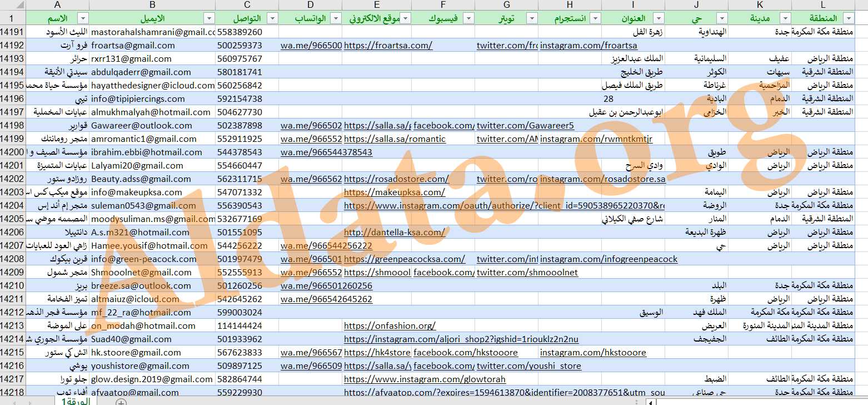
Task: Follow the https://salla.sa/romantic link
Action: click(395, 139)
